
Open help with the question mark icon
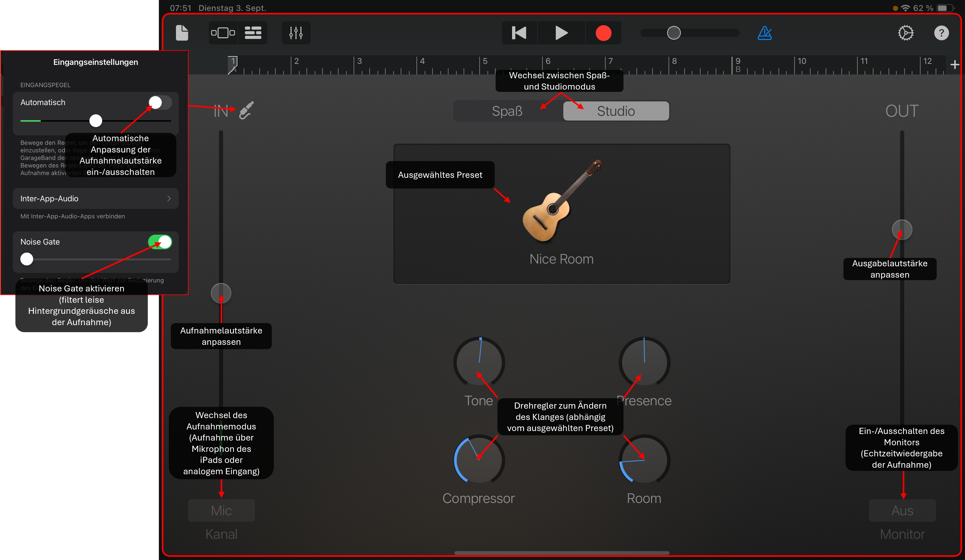pos(941,33)
